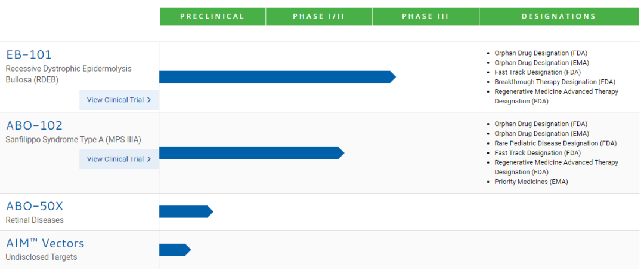This screenshot has width=644, height=273.
Task: Click Breakthrough Therapy Designation (FDA) text
Action: pyautogui.click(x=555, y=82)
